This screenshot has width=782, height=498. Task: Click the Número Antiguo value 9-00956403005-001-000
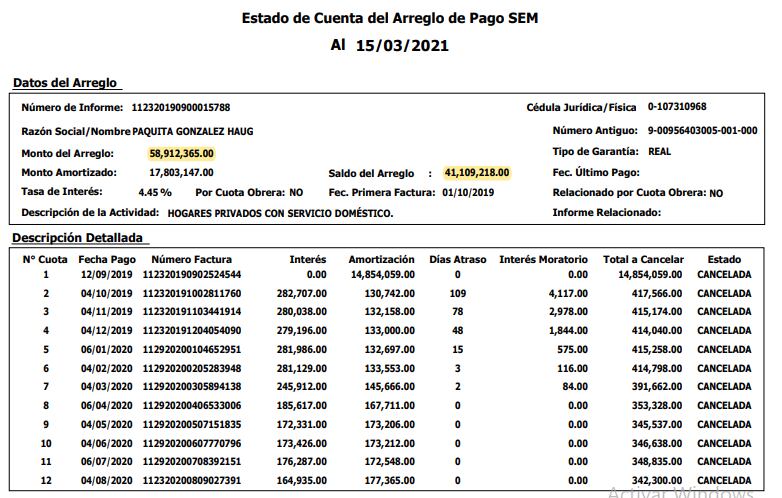point(701,130)
